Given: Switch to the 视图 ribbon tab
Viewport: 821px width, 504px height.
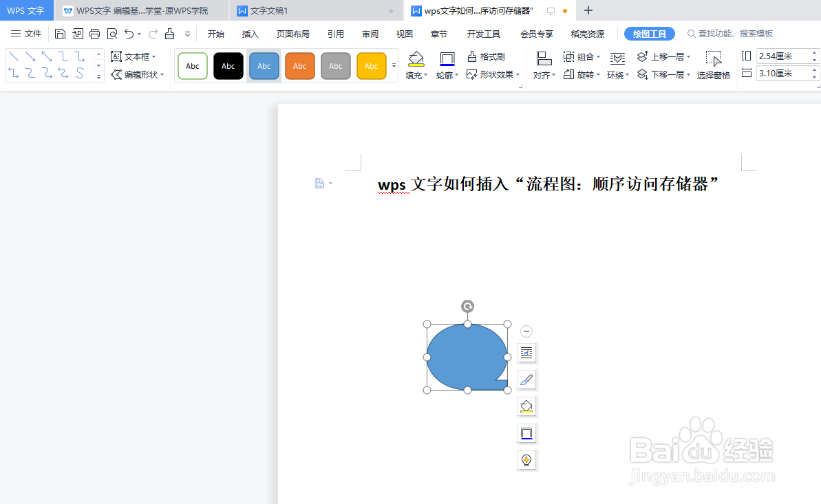Looking at the screenshot, I should point(404,34).
